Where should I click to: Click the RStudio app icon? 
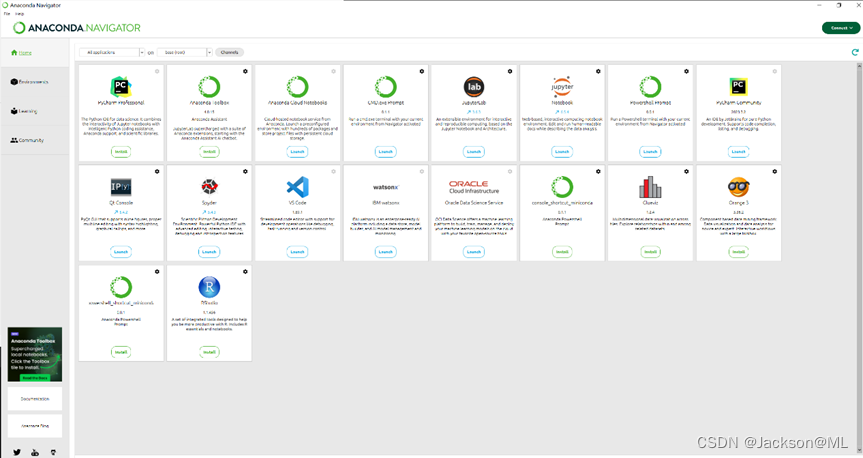[x=209, y=287]
